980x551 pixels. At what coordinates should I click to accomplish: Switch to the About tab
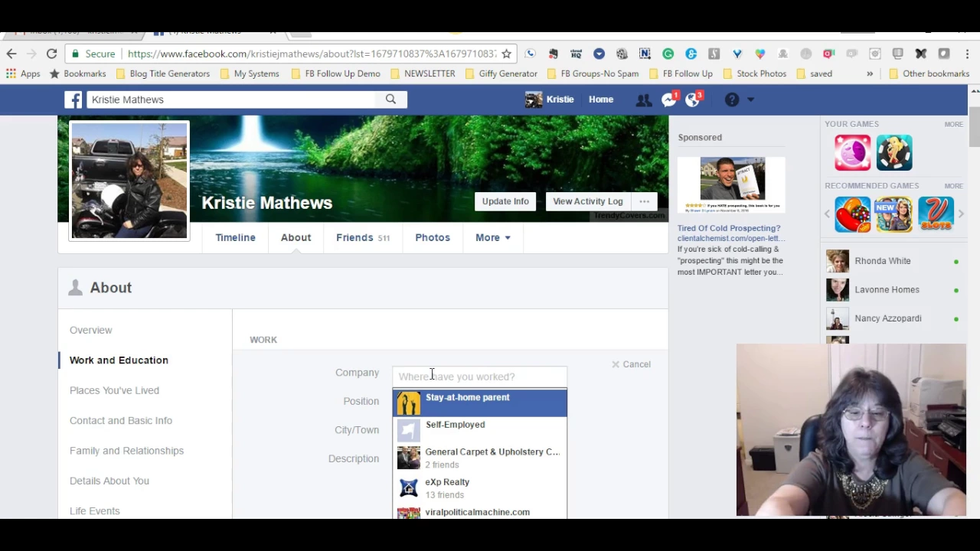tap(296, 237)
